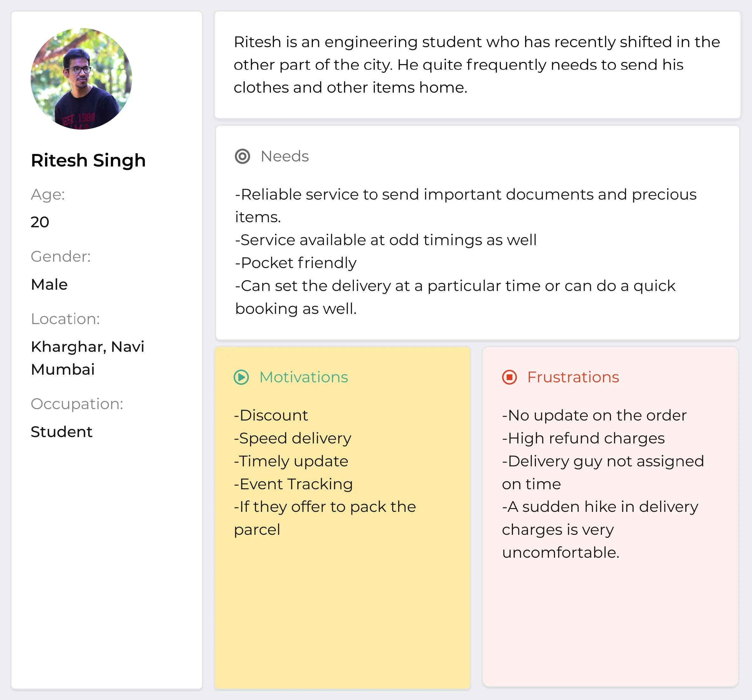Select the Ritesh Singh name heading
The width and height of the screenshot is (752, 700).
(x=88, y=160)
